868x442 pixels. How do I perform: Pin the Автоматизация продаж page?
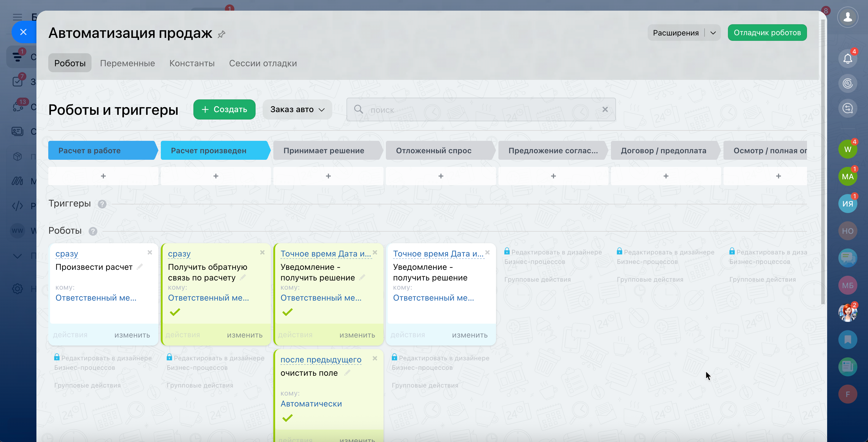(x=222, y=34)
